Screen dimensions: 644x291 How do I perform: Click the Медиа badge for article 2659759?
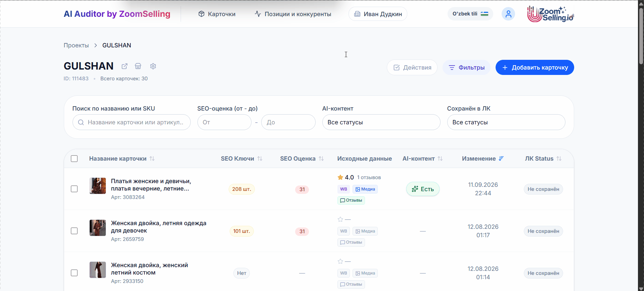365,231
